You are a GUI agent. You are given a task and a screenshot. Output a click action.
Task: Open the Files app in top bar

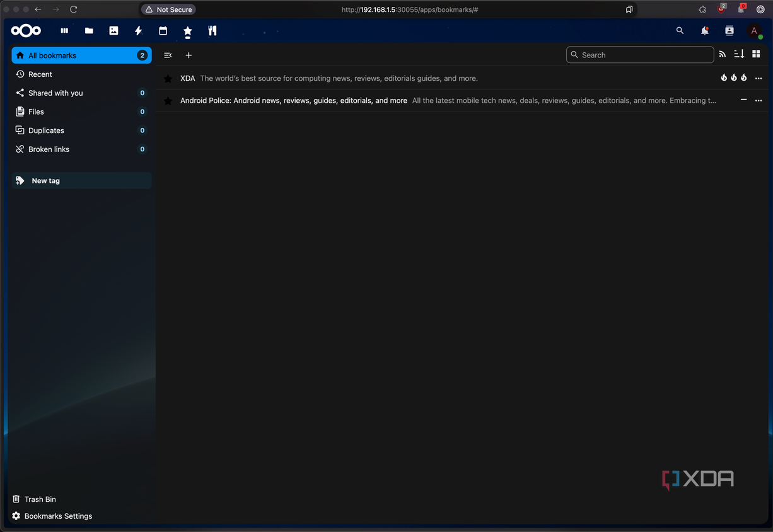tap(89, 30)
